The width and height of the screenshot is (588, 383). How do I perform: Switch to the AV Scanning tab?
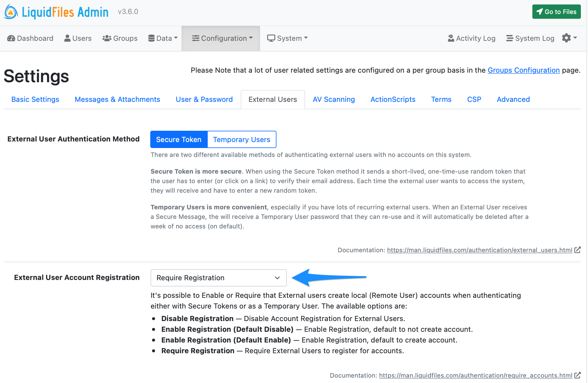coord(334,99)
